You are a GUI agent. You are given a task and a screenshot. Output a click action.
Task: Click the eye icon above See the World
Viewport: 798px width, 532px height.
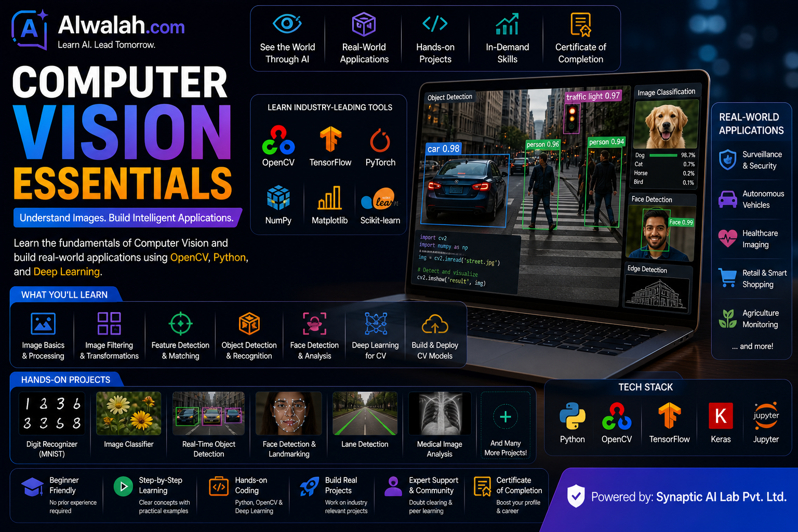tap(287, 24)
